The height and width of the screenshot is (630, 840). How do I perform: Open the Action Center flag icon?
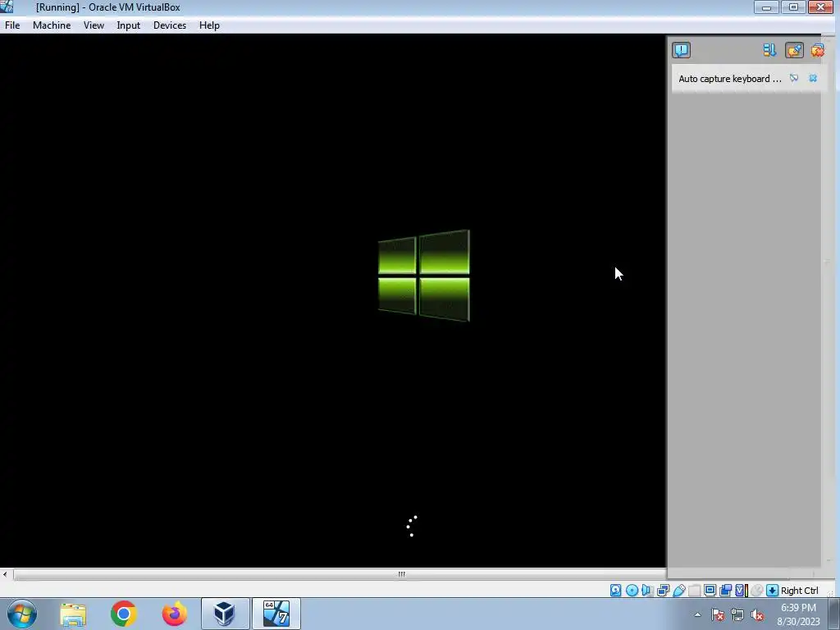(718, 615)
